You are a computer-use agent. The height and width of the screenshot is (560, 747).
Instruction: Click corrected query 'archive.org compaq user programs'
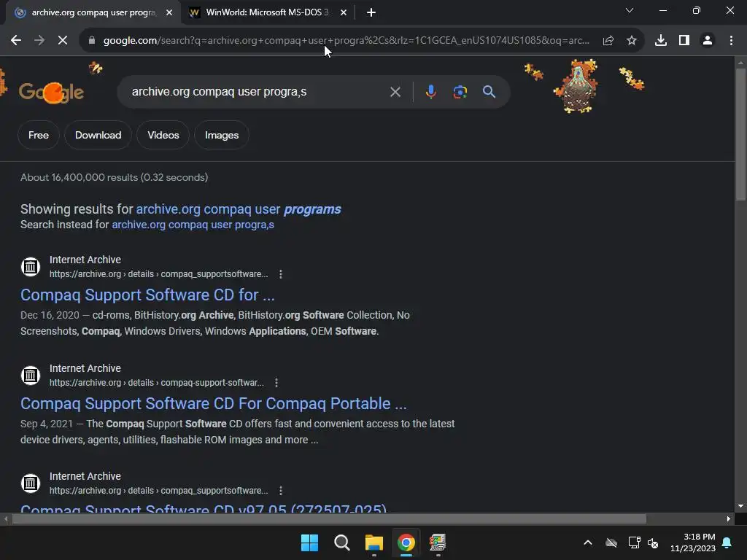[239, 209]
